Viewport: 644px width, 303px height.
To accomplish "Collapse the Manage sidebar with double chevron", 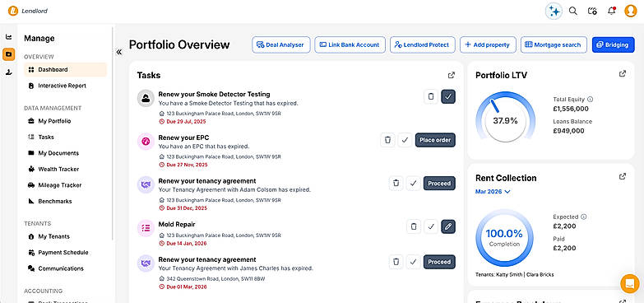I will tap(119, 52).
